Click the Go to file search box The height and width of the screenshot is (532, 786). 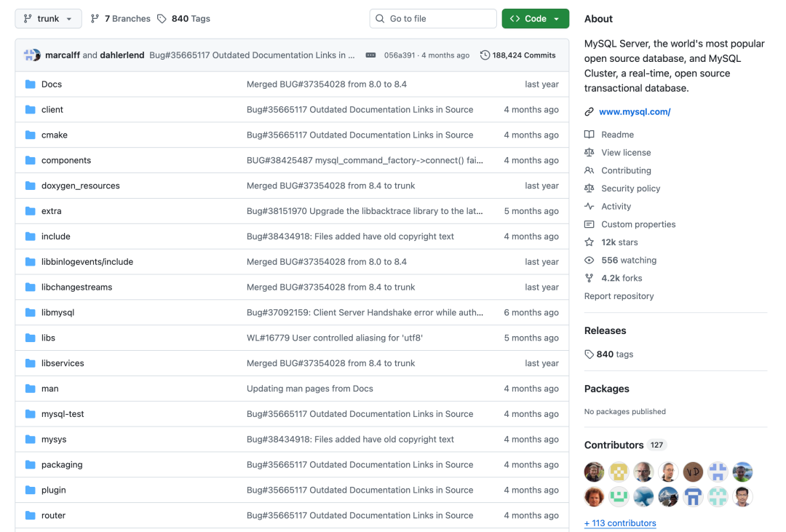[433, 18]
